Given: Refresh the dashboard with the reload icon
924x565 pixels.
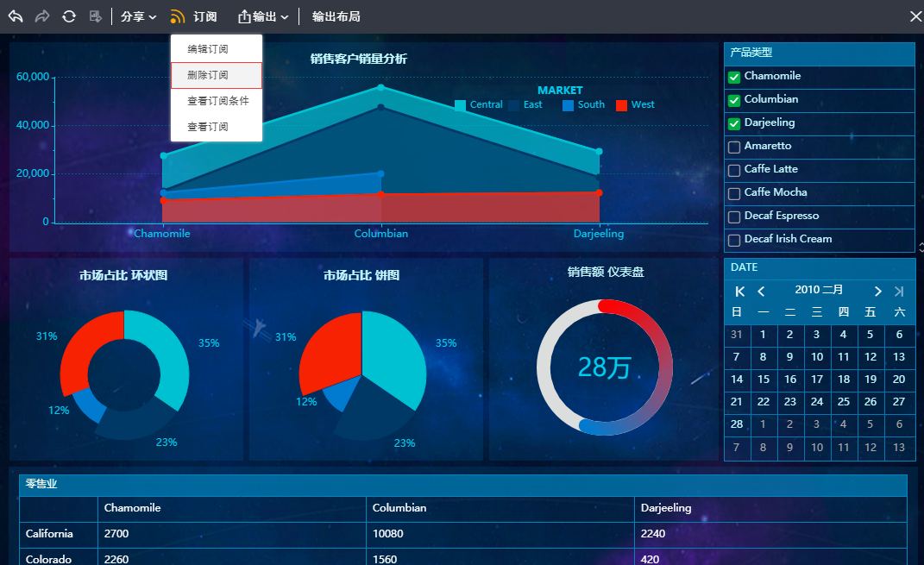Looking at the screenshot, I should coord(69,16).
